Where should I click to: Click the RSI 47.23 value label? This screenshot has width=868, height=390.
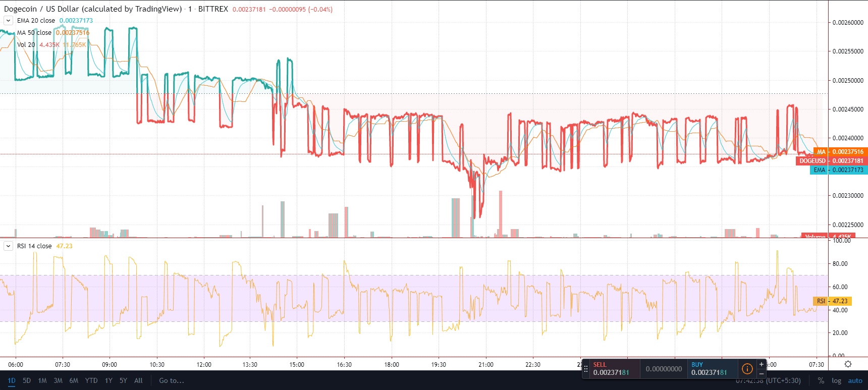(x=833, y=301)
